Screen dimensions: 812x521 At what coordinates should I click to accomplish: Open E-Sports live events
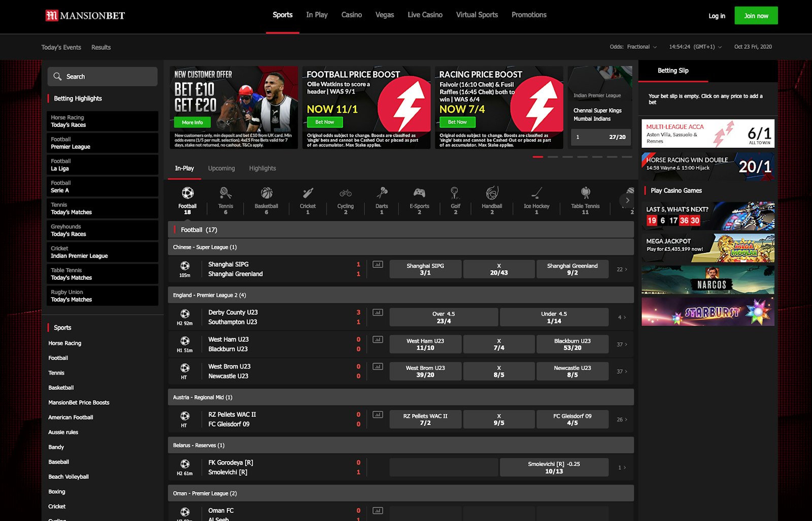tap(419, 198)
